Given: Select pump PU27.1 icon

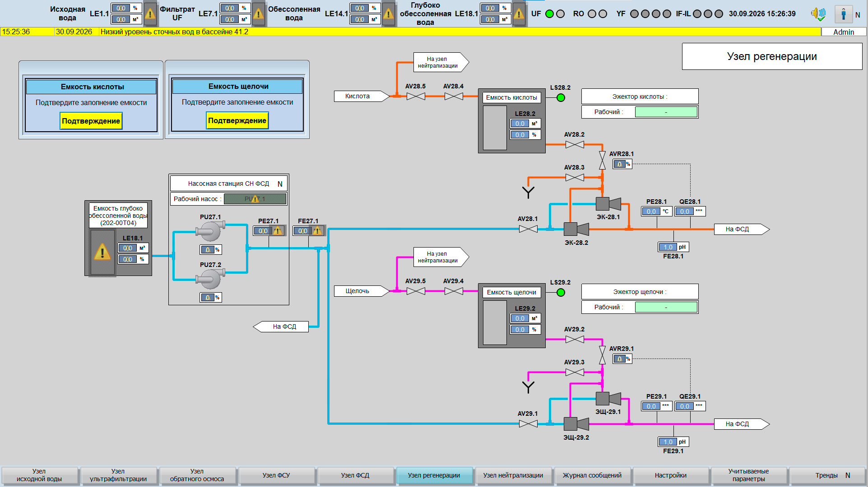Looking at the screenshot, I should point(210,231).
